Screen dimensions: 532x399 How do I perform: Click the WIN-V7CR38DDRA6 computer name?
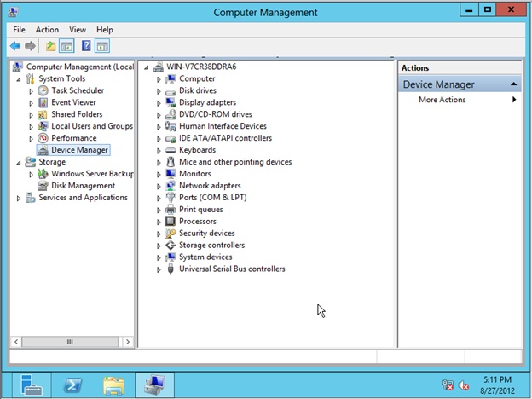(x=201, y=66)
